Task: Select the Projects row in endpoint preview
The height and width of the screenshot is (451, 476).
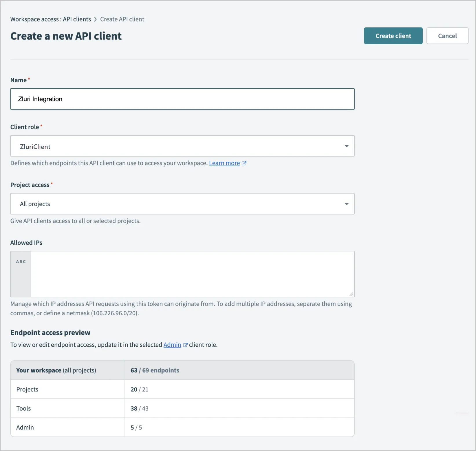Action: (x=182, y=389)
